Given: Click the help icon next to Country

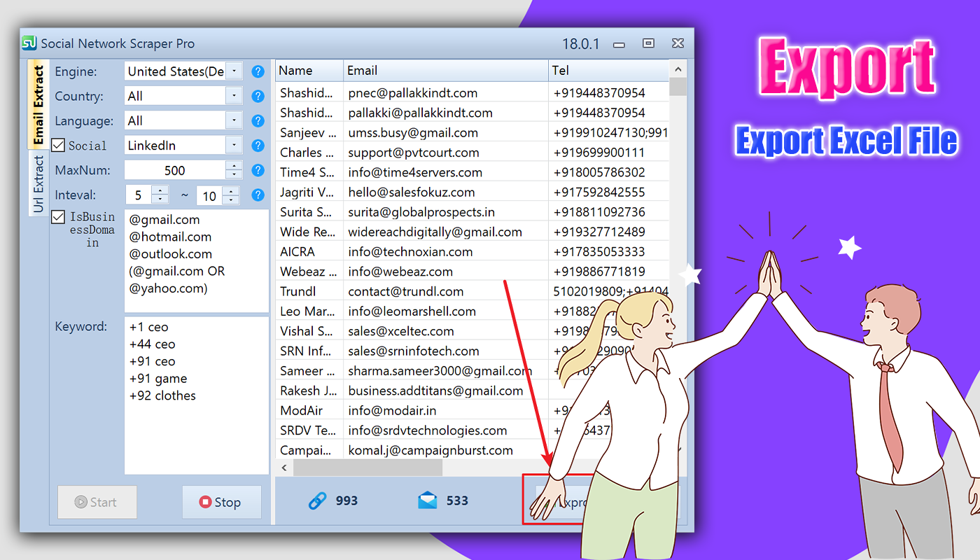Looking at the screenshot, I should click(x=258, y=96).
